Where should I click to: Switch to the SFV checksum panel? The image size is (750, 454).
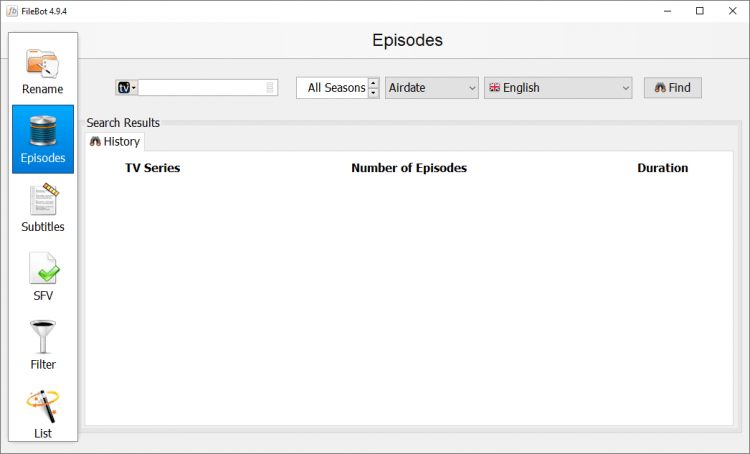(x=42, y=277)
